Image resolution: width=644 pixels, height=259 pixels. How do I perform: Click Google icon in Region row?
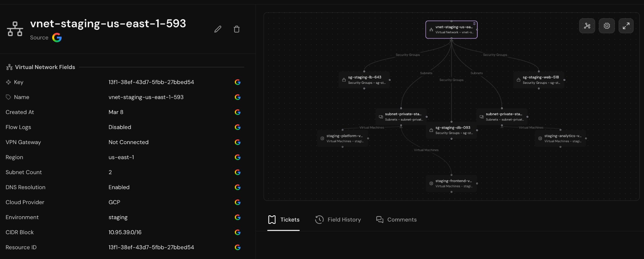click(x=238, y=157)
